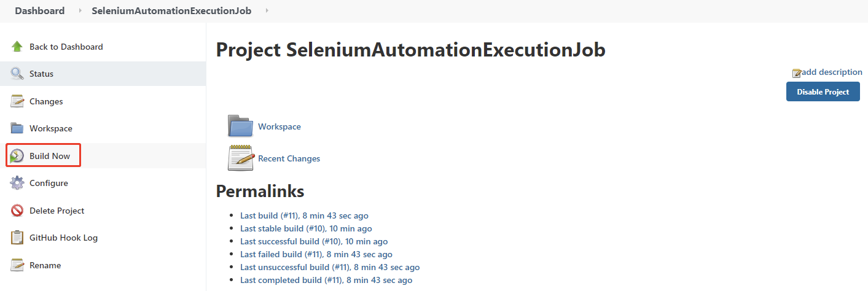This screenshot has width=868, height=291.
Task: Click the add description link
Action: coord(832,72)
